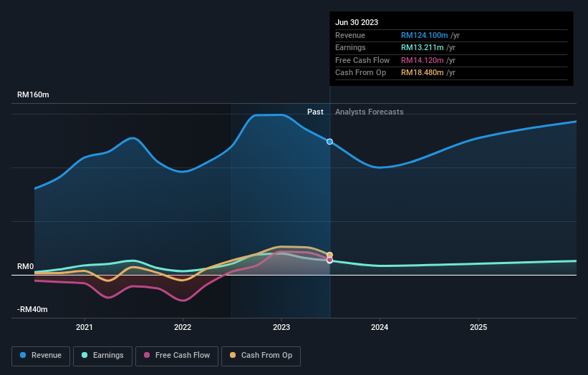This screenshot has height=375, width=588.
Task: Click the -RM40m y-axis label
Action: point(32,309)
